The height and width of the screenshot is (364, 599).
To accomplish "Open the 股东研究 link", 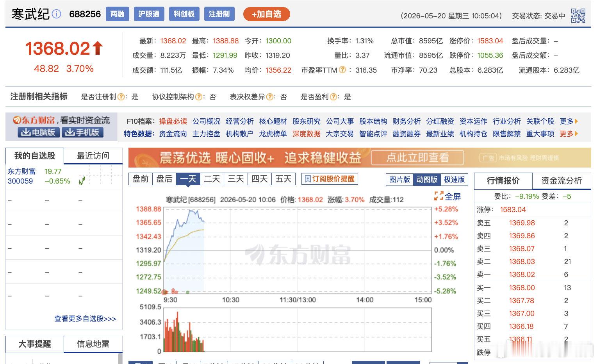I will click(307, 121).
